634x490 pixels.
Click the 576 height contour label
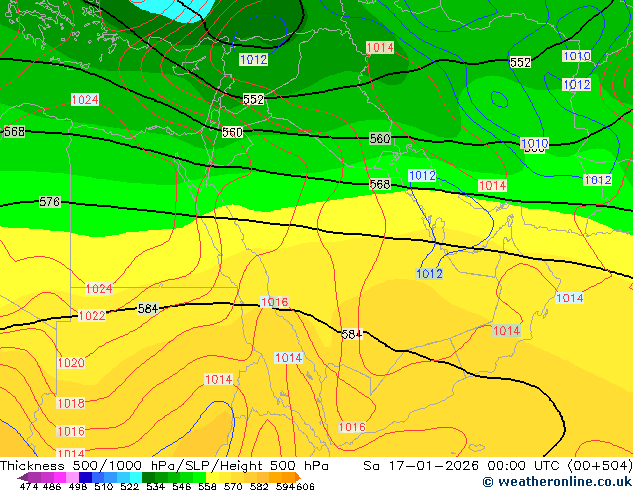49,201
